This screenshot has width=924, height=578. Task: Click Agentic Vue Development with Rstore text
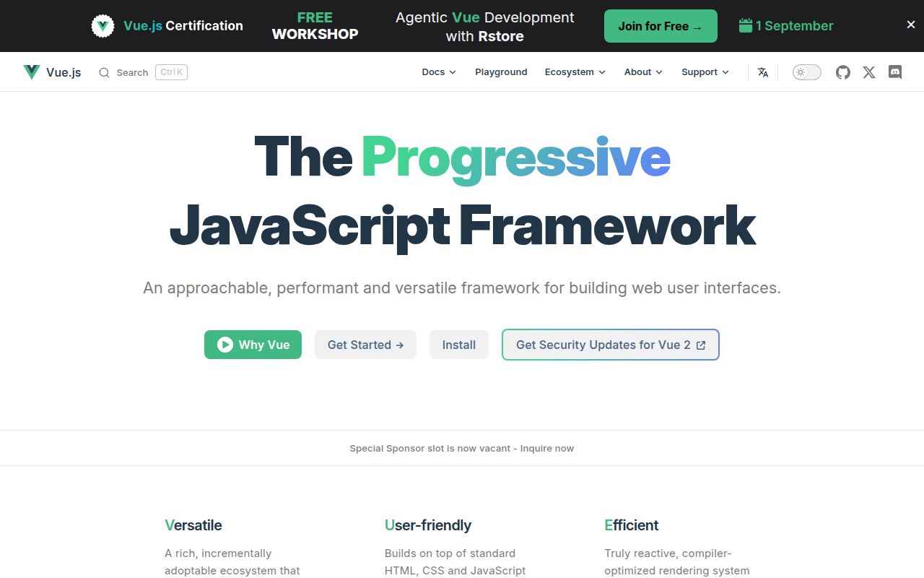click(485, 27)
